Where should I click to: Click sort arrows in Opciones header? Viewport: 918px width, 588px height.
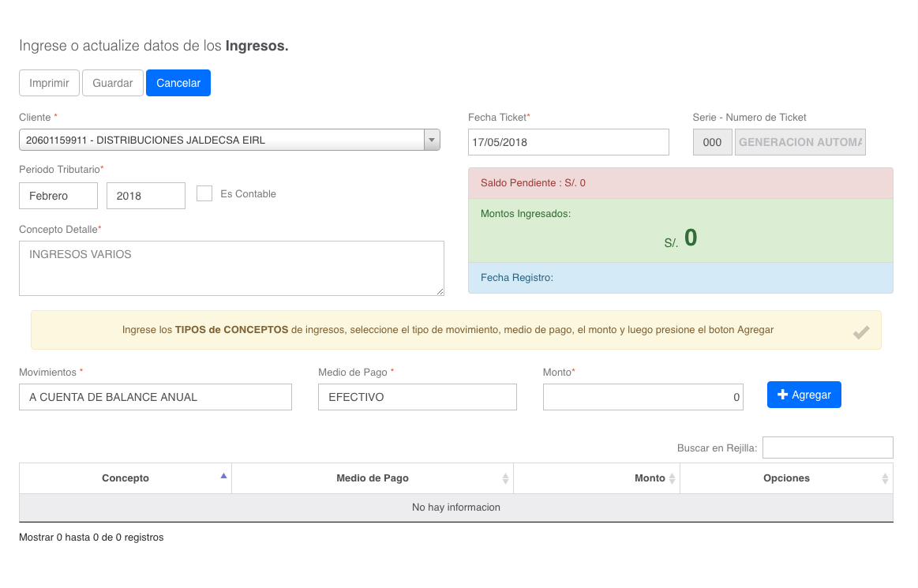pyautogui.click(x=885, y=478)
